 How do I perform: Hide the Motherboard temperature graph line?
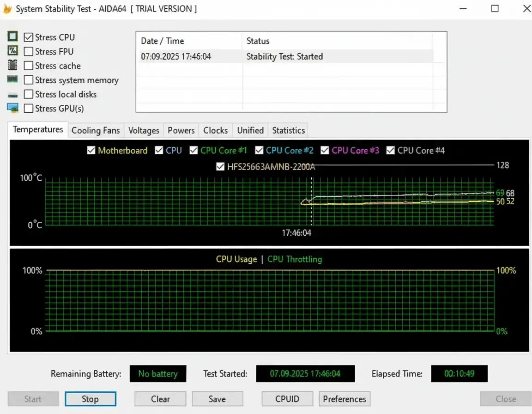tap(91, 150)
